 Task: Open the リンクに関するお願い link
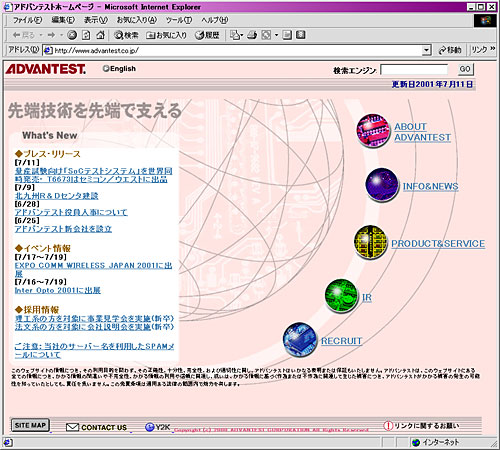click(427, 426)
